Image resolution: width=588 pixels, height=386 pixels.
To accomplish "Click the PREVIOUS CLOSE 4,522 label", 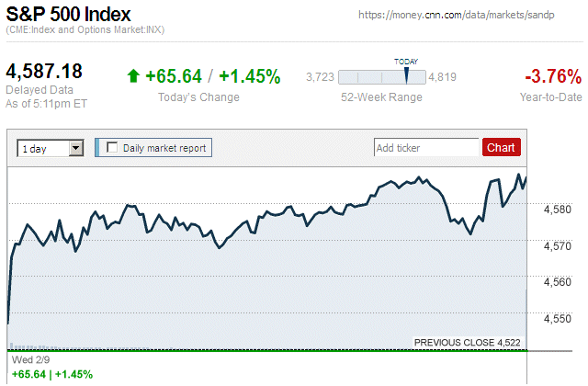I will [x=467, y=342].
